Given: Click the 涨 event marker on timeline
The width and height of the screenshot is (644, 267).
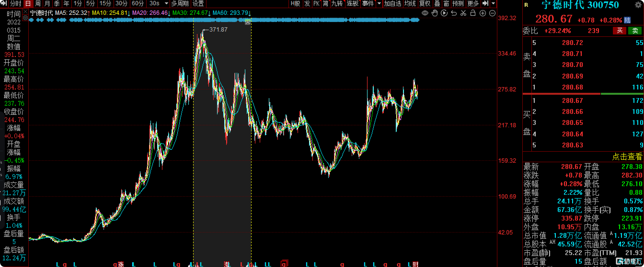Looking at the screenshot, I should click(x=121, y=264).
